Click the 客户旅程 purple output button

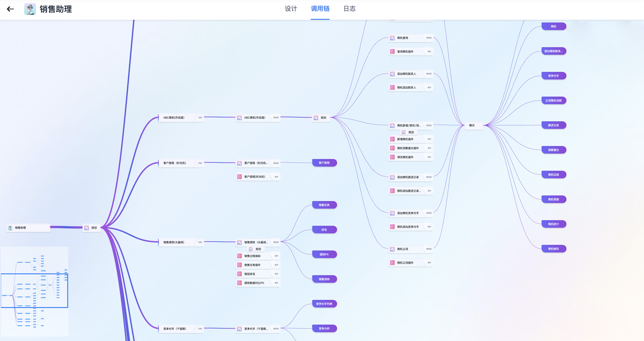(x=324, y=163)
